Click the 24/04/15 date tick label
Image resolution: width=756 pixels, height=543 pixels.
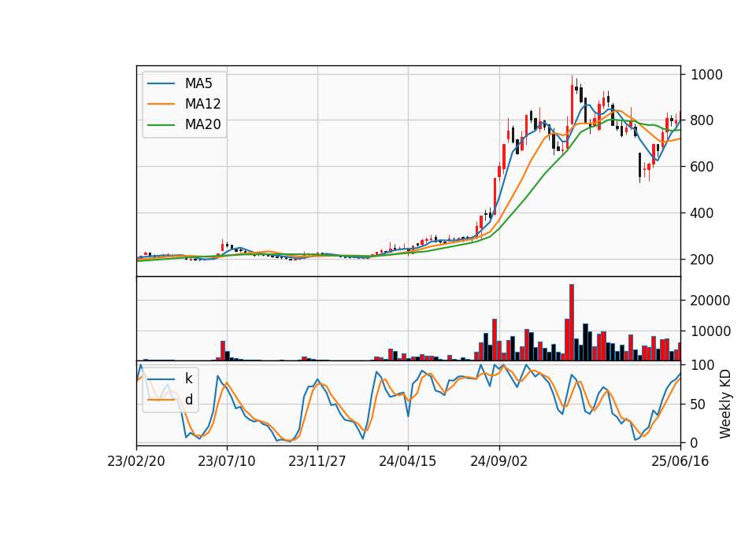click(408, 461)
